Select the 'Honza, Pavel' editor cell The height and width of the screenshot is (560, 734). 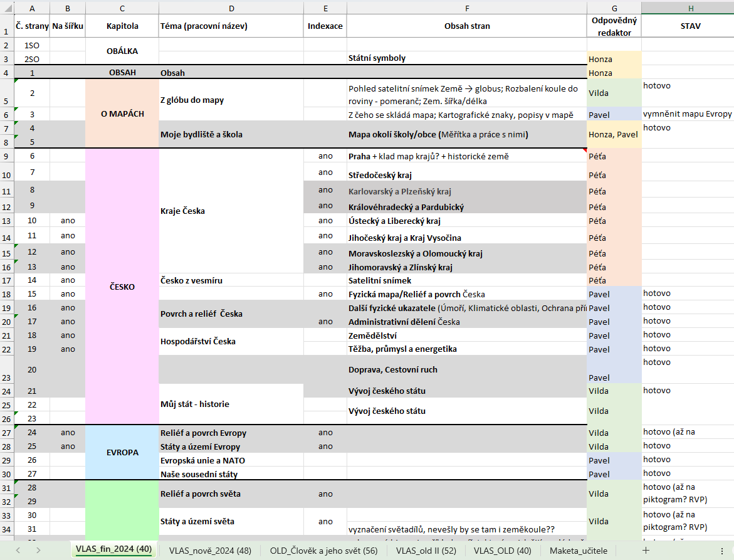click(x=614, y=134)
